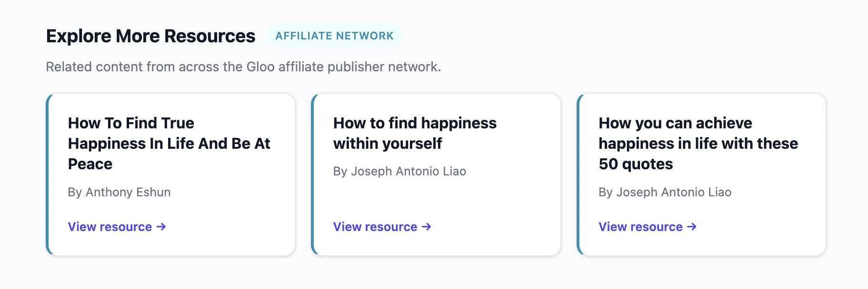Click author line under 50 quotes title
Image resolution: width=868 pixels, height=289 pixels.
[665, 192]
